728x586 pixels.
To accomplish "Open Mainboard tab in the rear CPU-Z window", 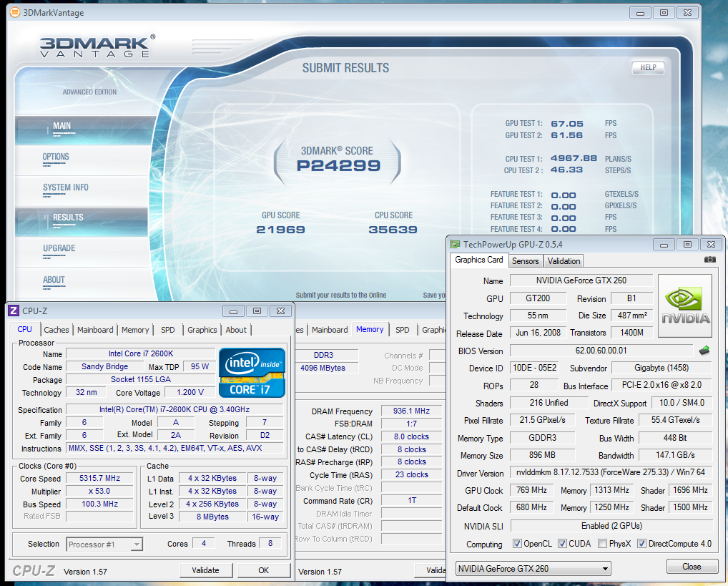I will click(330, 329).
